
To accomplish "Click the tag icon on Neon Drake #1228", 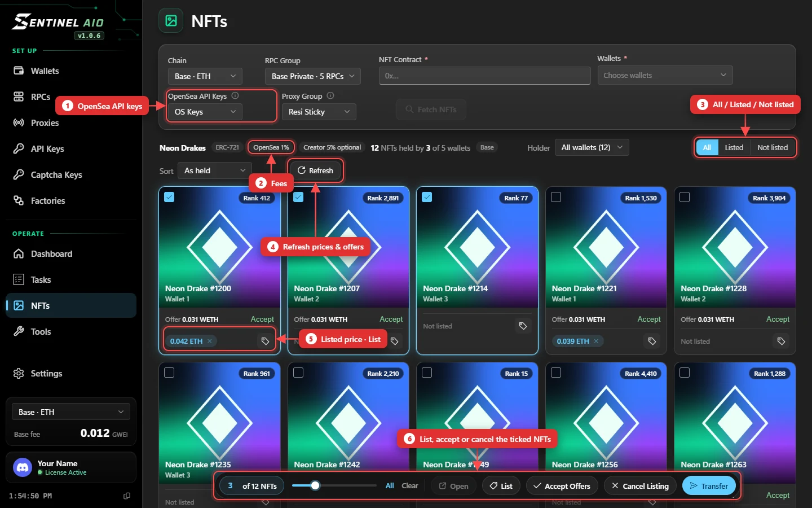I will point(781,341).
